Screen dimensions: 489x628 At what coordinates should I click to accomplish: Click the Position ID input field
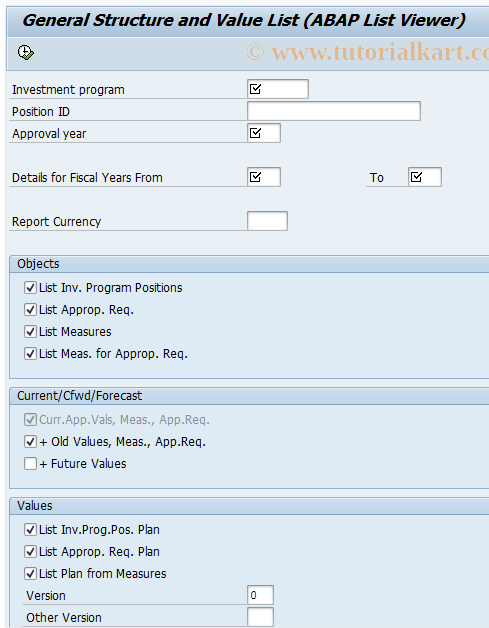pyautogui.click(x=334, y=111)
